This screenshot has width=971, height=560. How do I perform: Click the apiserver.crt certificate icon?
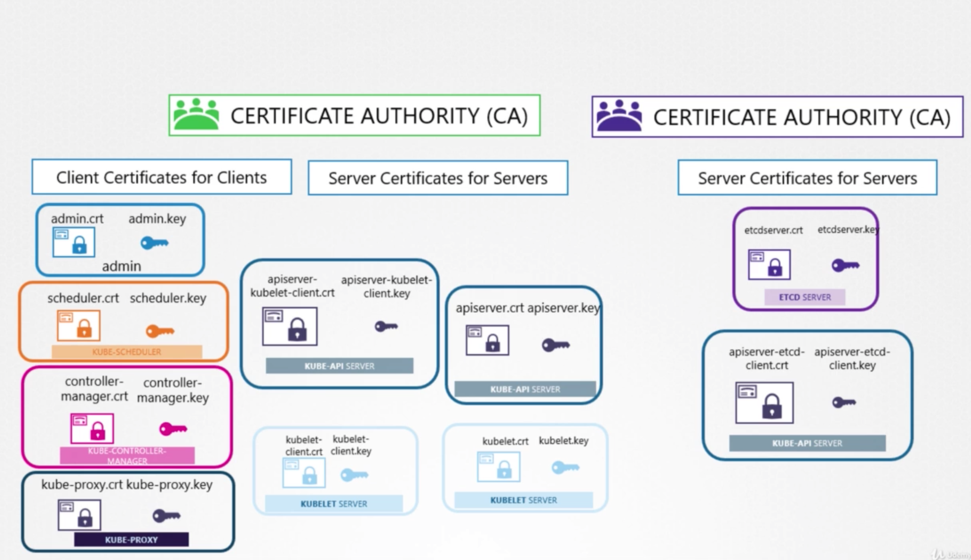[487, 340]
